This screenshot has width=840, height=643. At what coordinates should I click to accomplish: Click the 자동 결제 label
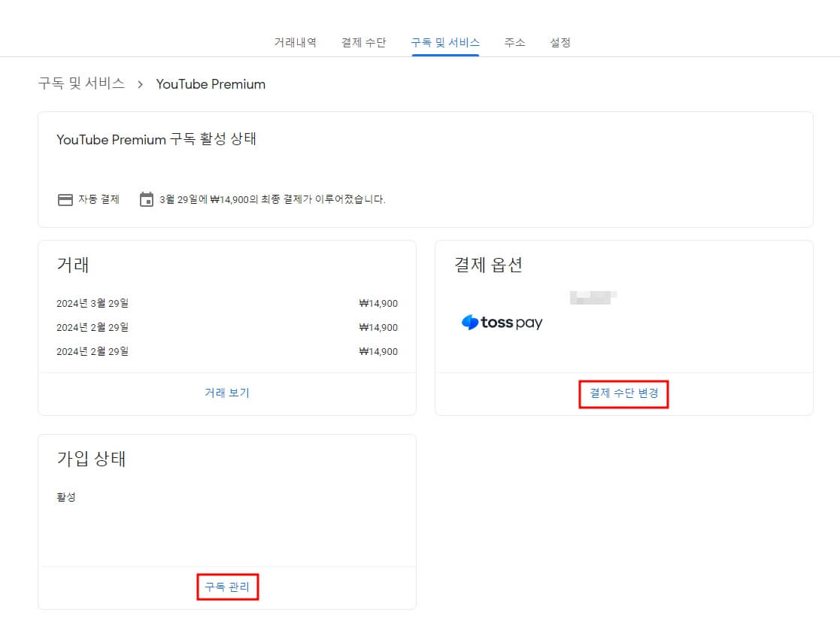click(x=99, y=199)
